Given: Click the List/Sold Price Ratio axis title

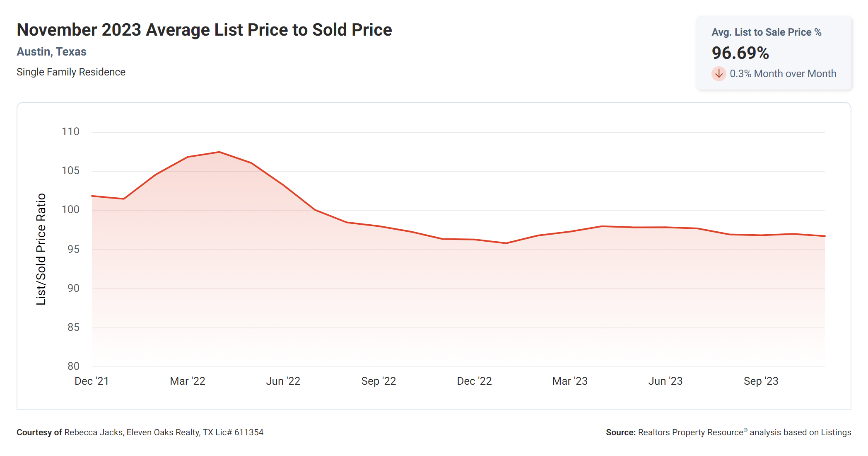Looking at the screenshot, I should point(41,249).
